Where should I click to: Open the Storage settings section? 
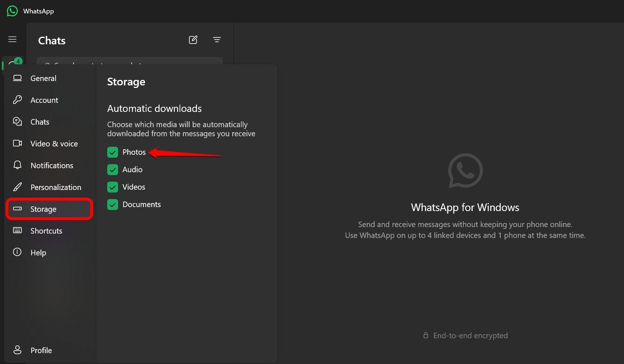(43, 209)
